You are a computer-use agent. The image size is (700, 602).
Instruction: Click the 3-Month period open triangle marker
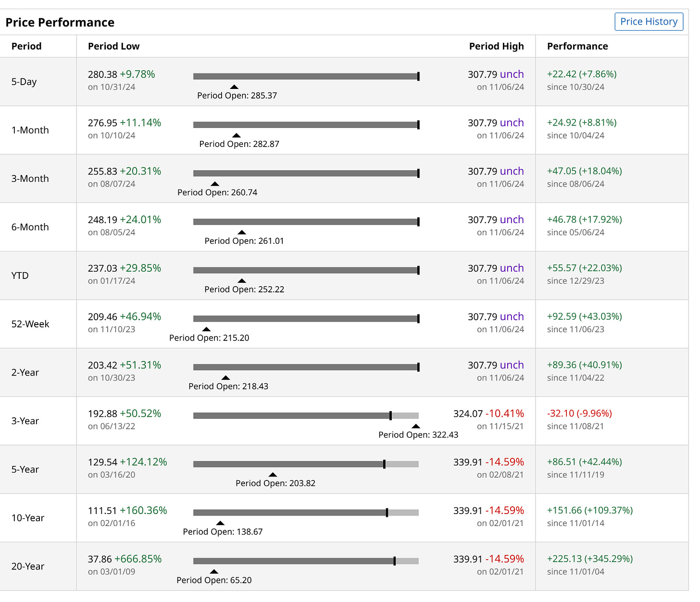tap(215, 184)
